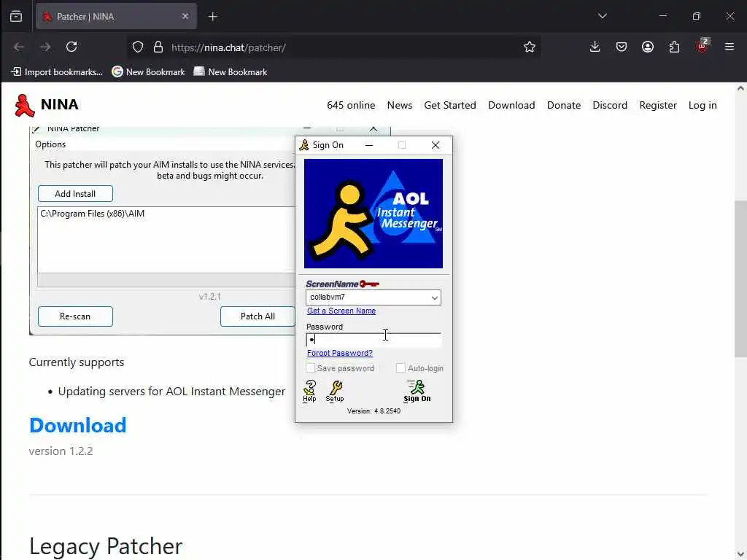The image size is (747, 560).
Task: Open the Extensions puzzle icon
Action: [674, 47]
